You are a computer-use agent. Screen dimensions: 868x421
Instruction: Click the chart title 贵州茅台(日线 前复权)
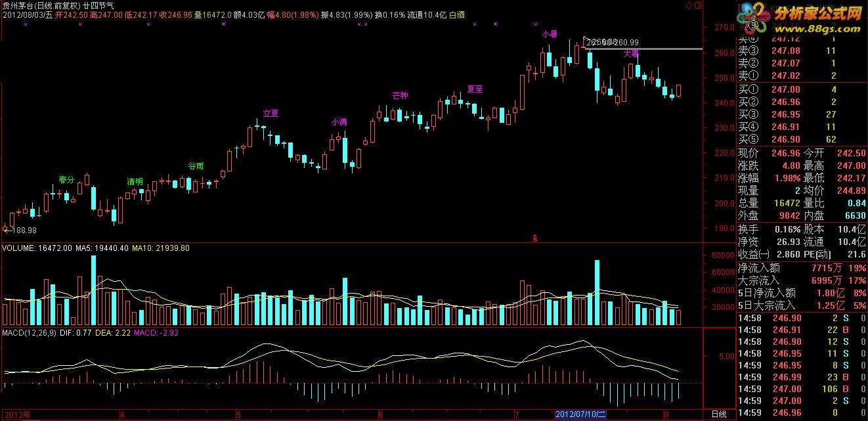click(x=43, y=5)
